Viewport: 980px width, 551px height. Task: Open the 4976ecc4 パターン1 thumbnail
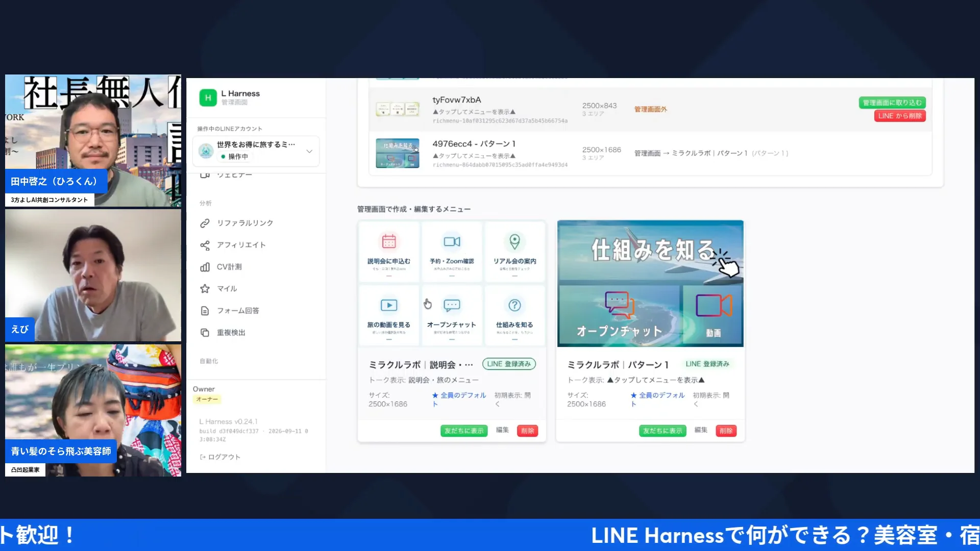coord(398,153)
